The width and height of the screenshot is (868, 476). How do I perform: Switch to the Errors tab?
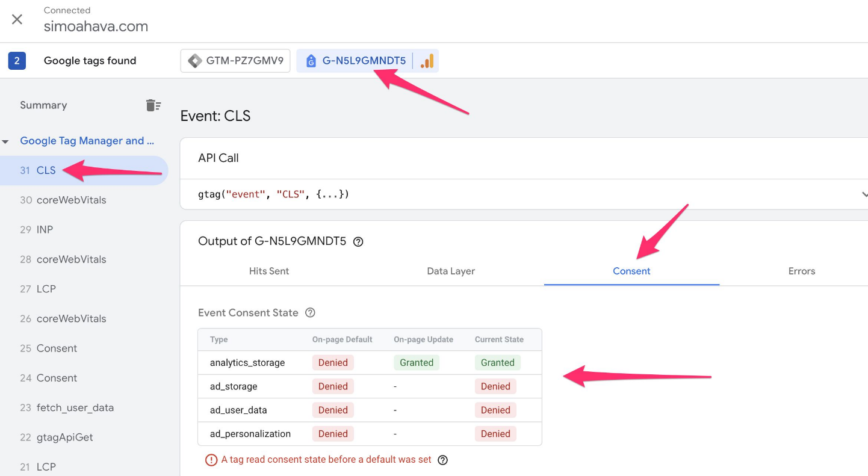(x=802, y=271)
